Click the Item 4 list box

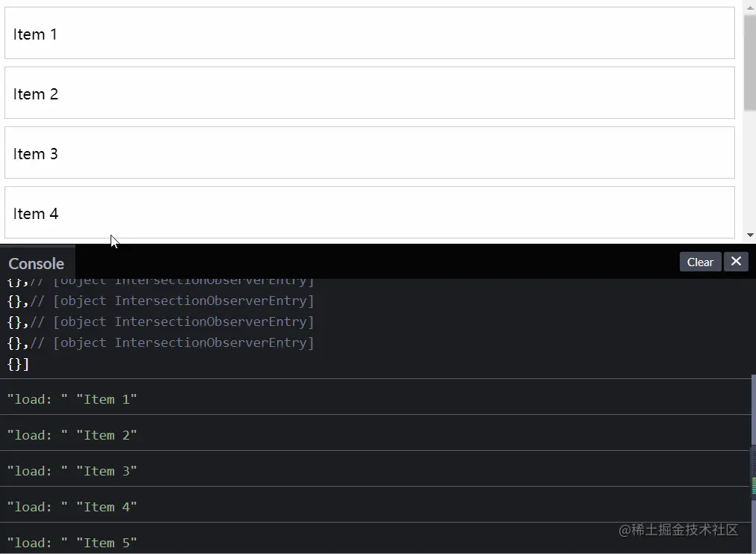pyautogui.click(x=369, y=212)
